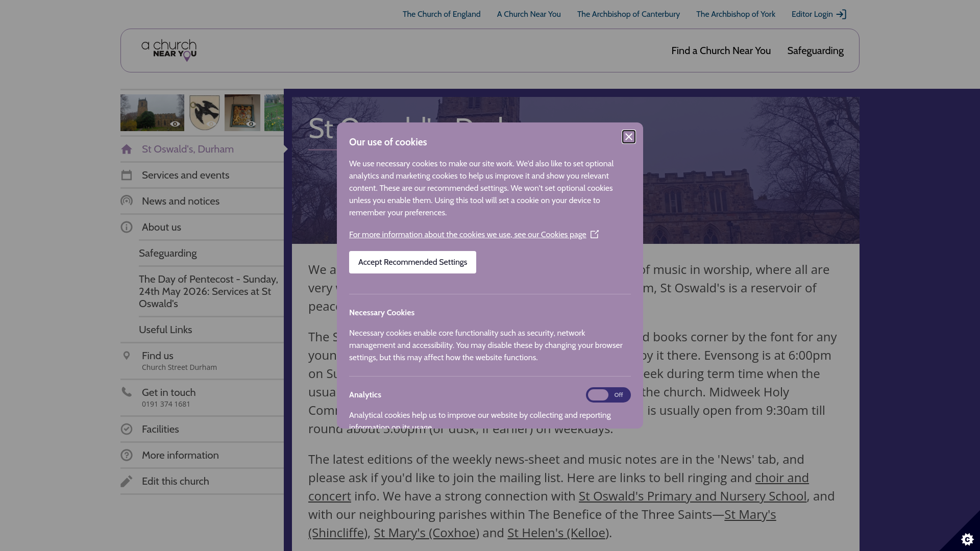Open Find a Church Near You menu
The width and height of the screenshot is (980, 551).
721,51
